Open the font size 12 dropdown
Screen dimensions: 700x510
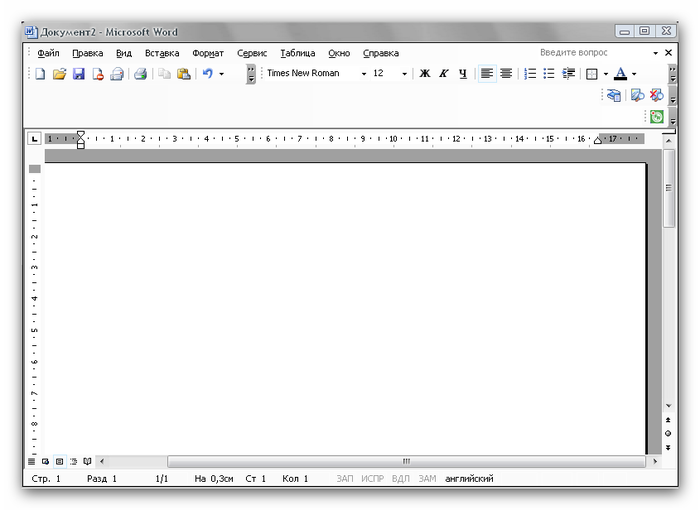pyautogui.click(x=404, y=74)
